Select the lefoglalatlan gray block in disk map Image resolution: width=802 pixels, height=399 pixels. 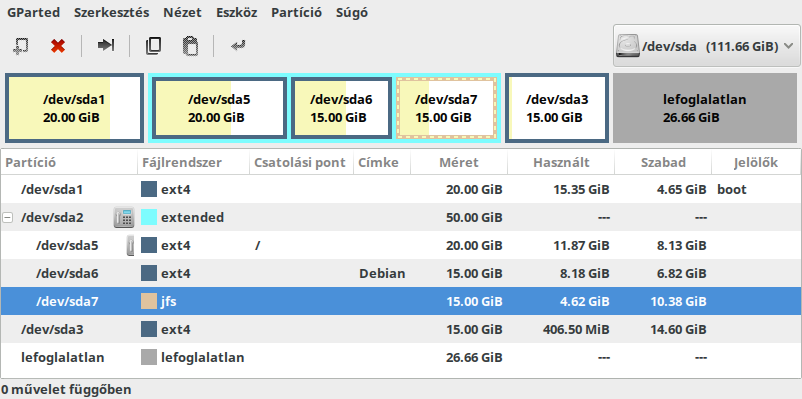(705, 108)
